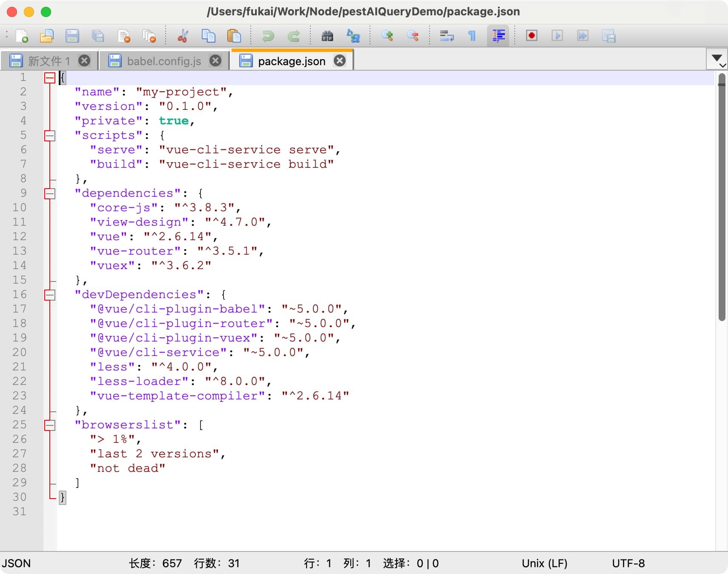Click the UTF-8 encoding indicator
728x574 pixels.
(628, 563)
